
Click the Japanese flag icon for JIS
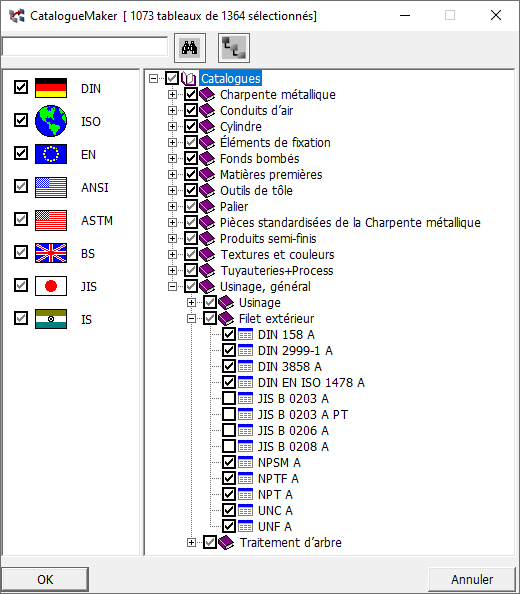pos(51,286)
